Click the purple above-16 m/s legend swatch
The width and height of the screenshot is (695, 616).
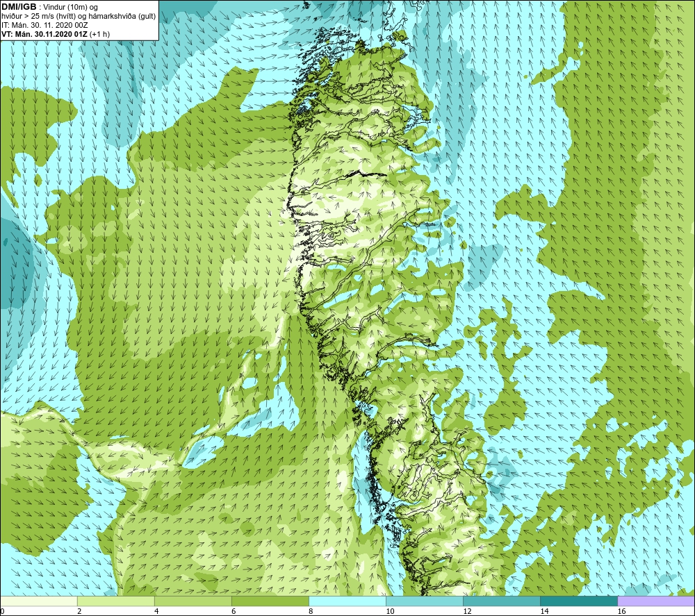coord(656,601)
